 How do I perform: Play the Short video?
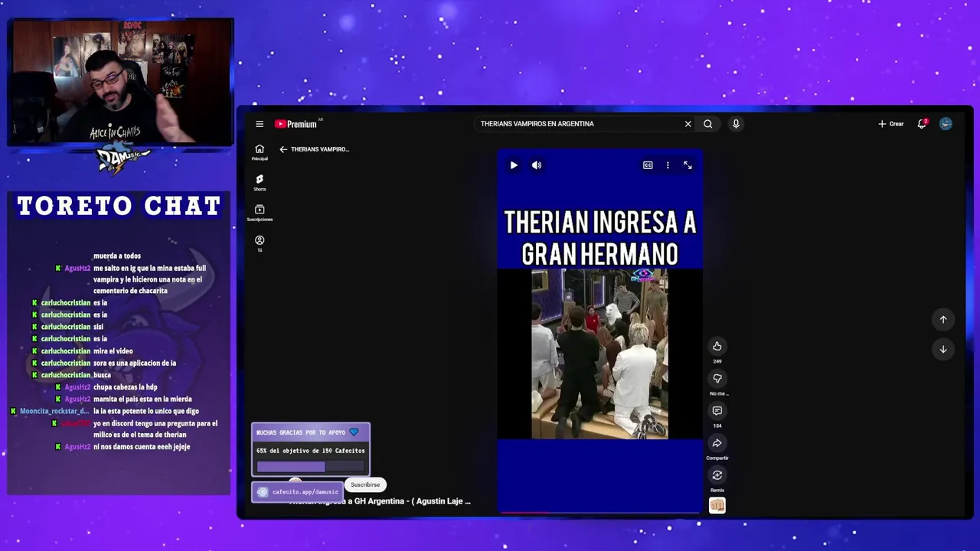click(514, 165)
